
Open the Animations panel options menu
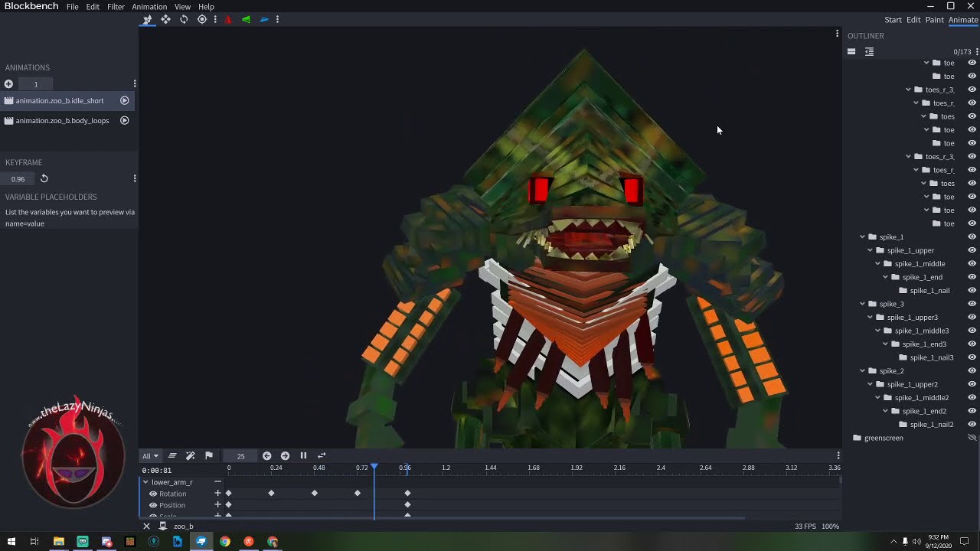(x=135, y=83)
